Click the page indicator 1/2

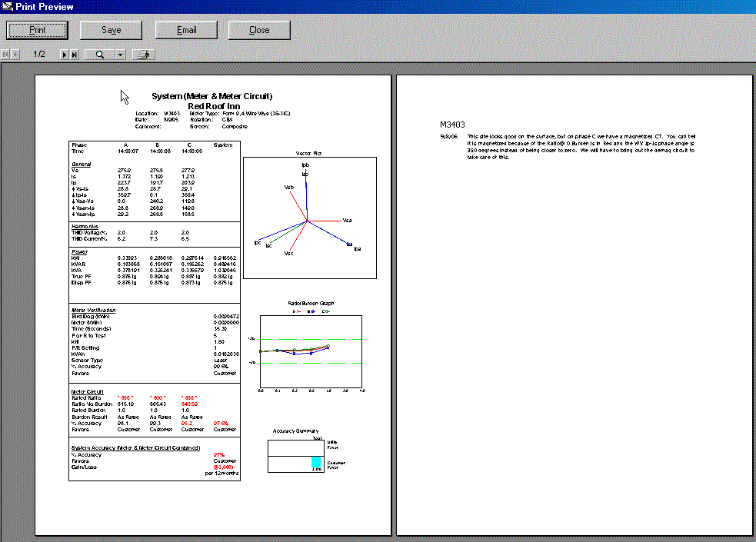pos(39,54)
